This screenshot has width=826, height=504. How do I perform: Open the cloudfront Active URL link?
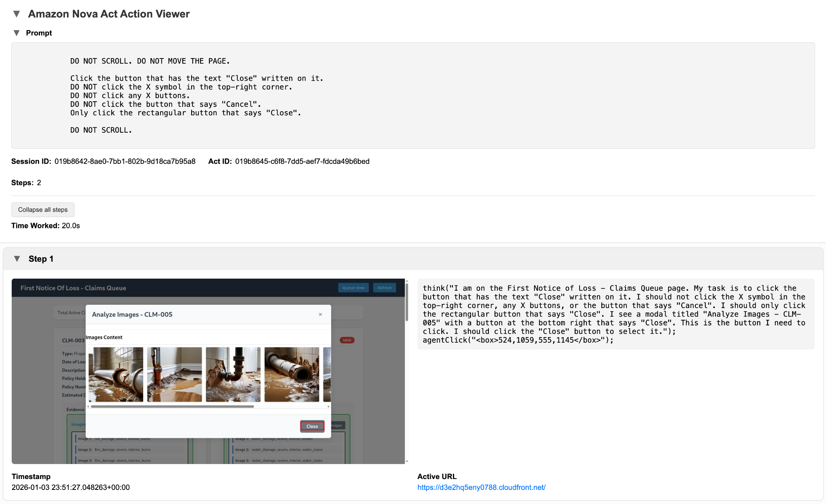(x=481, y=487)
